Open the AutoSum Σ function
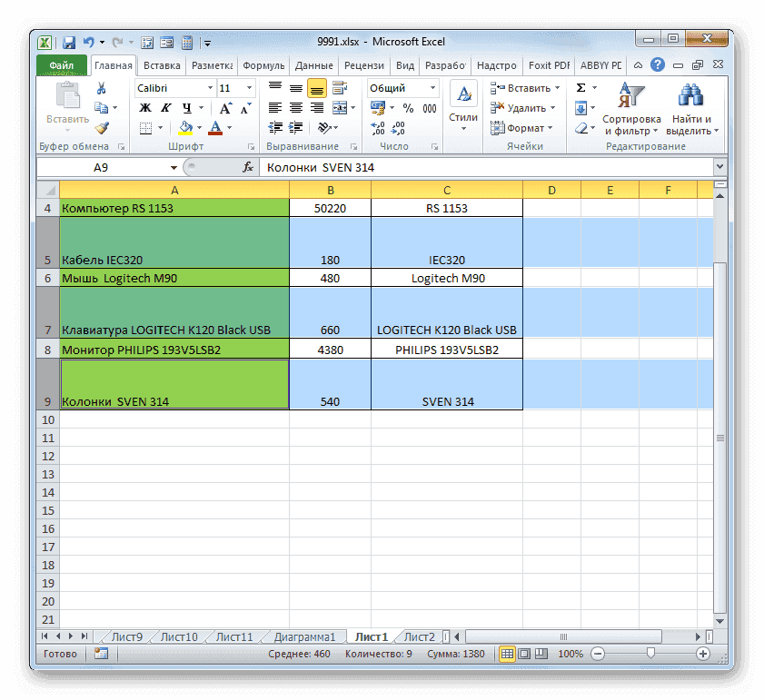 (x=582, y=87)
